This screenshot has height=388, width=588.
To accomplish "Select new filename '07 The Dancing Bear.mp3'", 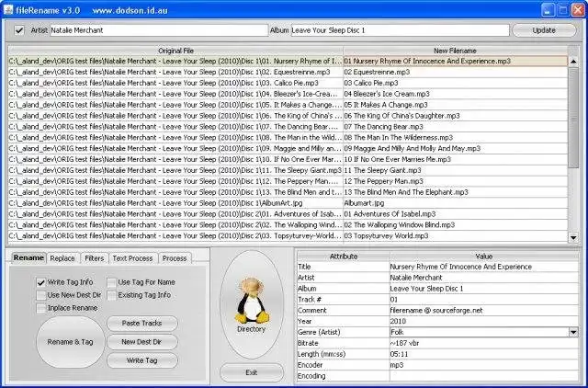I will coord(456,127).
